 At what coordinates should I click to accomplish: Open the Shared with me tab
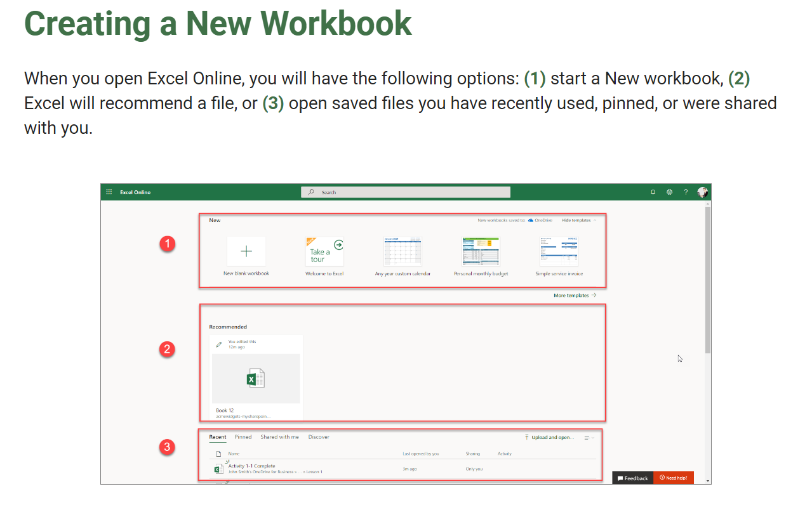[x=279, y=437]
